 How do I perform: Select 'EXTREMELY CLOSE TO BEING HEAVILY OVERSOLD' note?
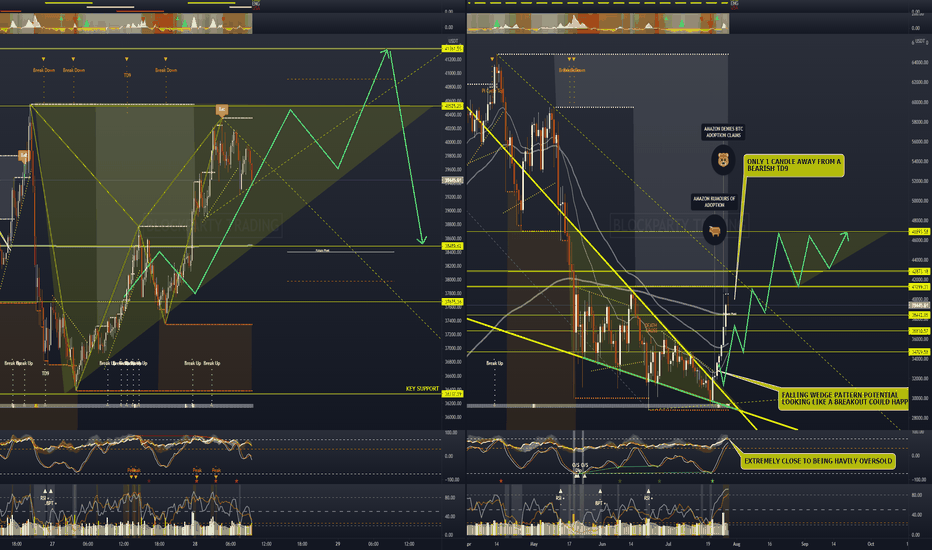tap(818, 461)
